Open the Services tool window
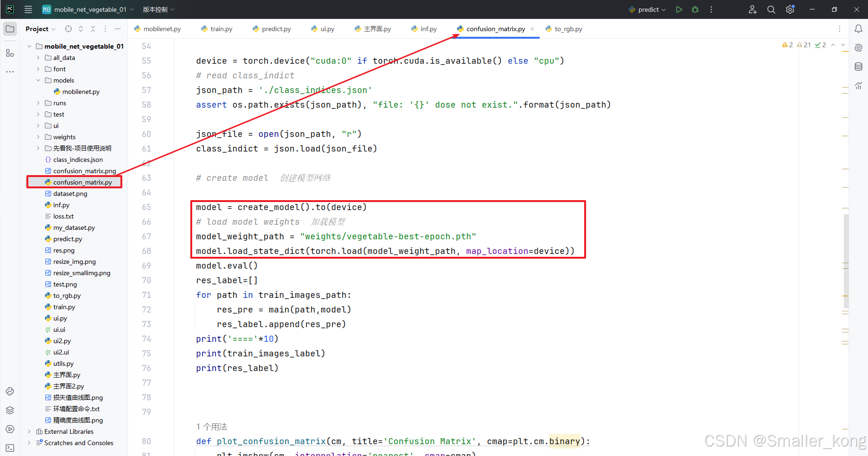Screen dimensions: 868x456 (10, 429)
